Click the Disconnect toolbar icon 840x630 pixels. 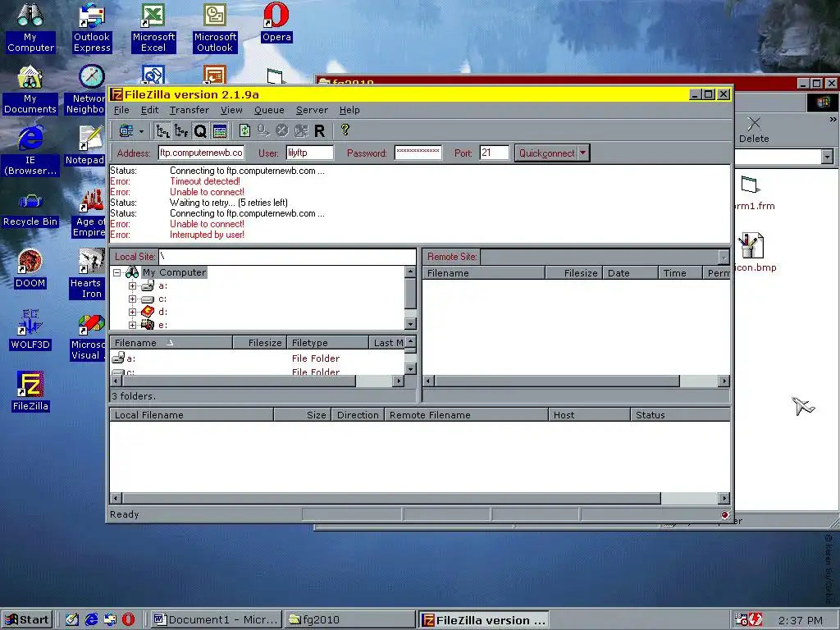(x=300, y=130)
